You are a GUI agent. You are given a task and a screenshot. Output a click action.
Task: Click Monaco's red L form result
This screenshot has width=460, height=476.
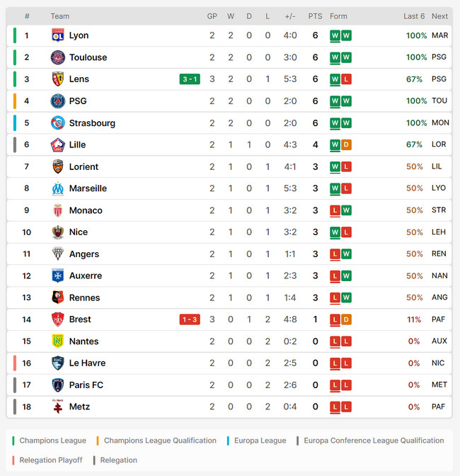point(335,210)
